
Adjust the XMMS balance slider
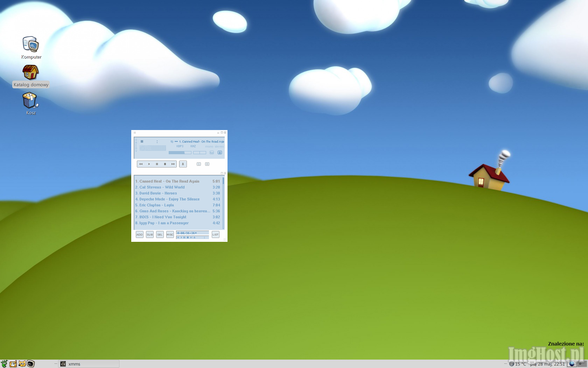point(199,152)
